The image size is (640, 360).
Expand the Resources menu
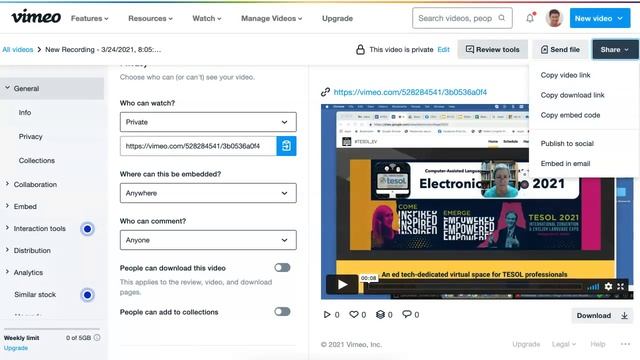pos(150,18)
